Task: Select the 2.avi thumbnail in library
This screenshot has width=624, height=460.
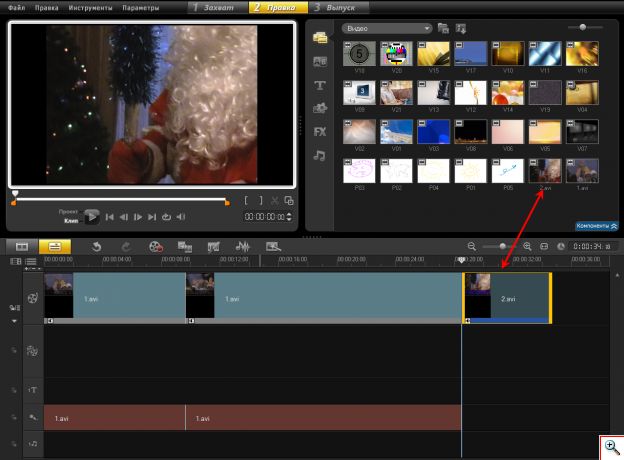Action: [x=545, y=171]
